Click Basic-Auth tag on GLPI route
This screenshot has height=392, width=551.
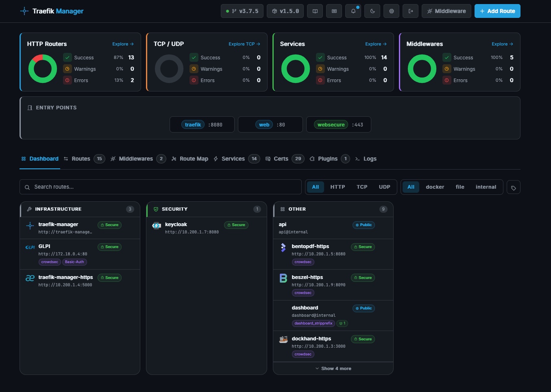[74, 262]
